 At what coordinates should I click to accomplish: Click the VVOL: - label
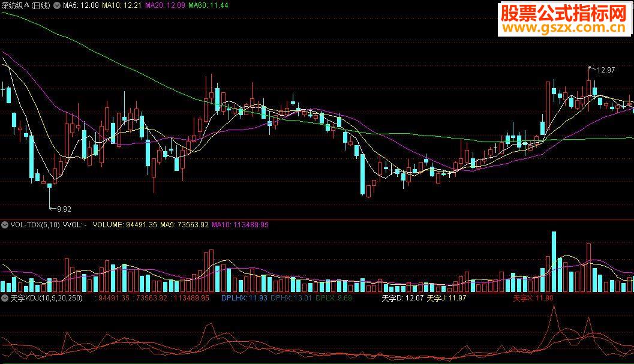(x=75, y=225)
